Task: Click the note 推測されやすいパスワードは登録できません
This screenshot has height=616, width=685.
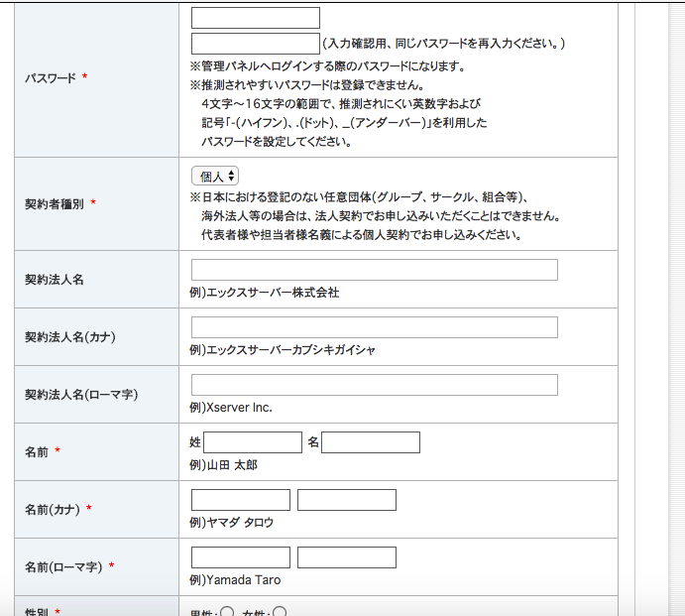Action: (x=306, y=85)
